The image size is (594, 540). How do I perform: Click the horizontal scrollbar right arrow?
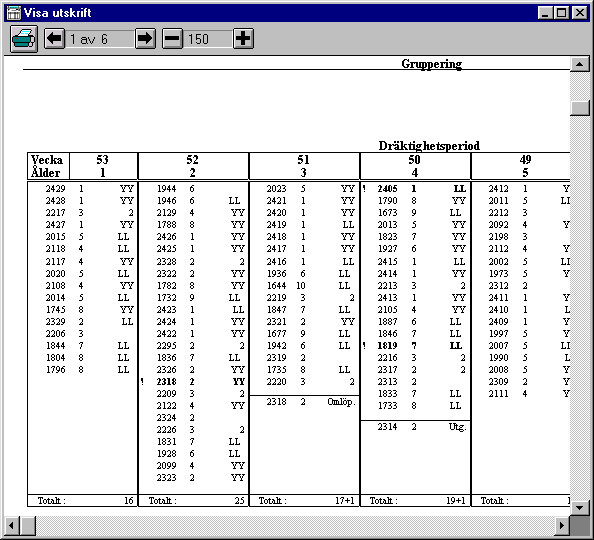point(562,525)
